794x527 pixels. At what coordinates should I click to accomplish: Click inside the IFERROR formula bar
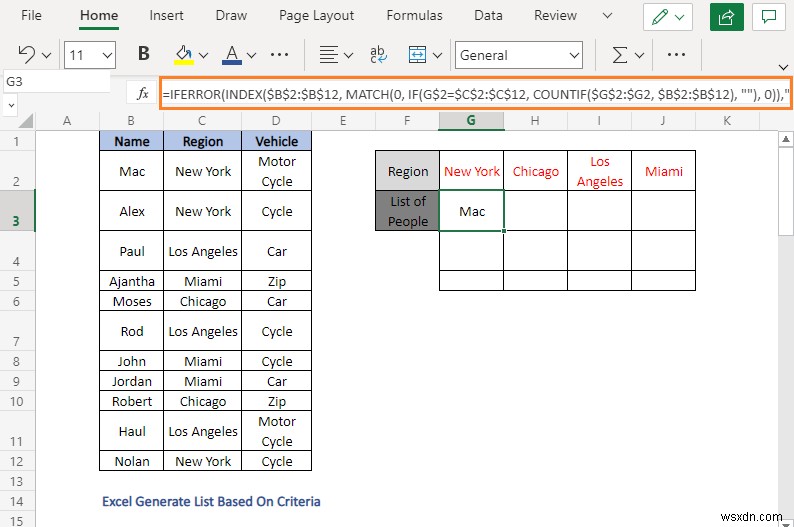(x=475, y=93)
